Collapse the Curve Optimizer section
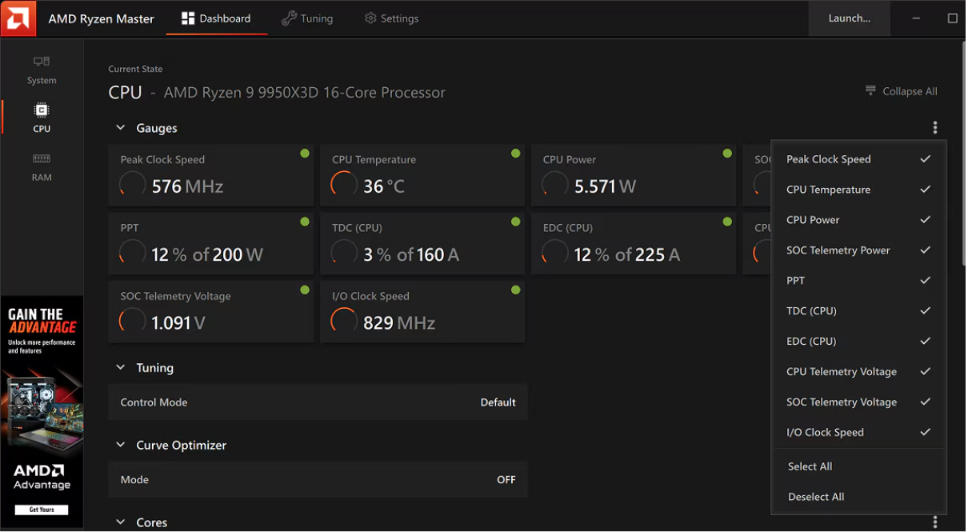 (120, 445)
